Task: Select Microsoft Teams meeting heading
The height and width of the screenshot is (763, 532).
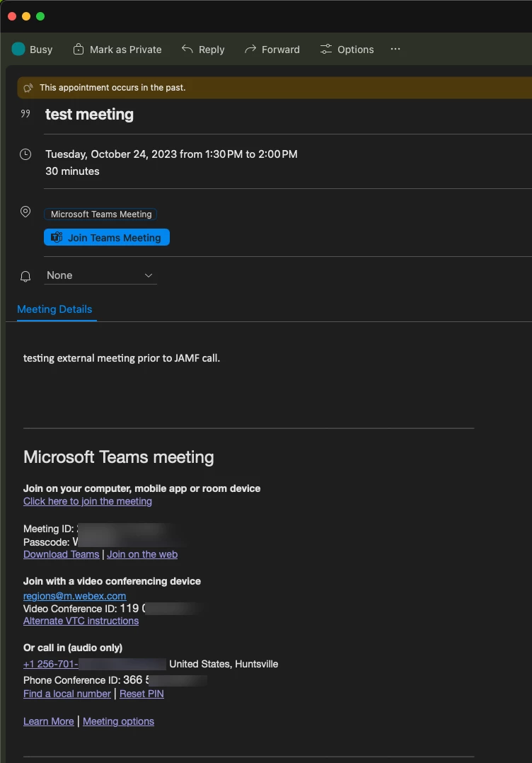Action: (119, 457)
